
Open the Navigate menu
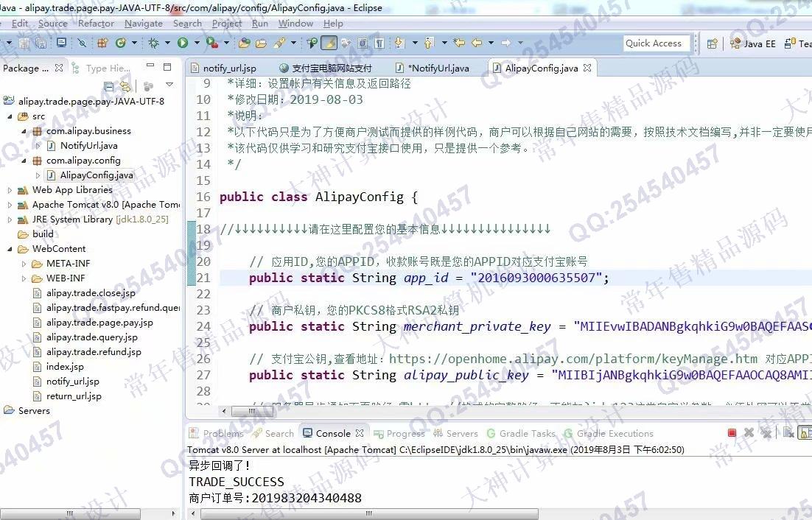click(144, 24)
